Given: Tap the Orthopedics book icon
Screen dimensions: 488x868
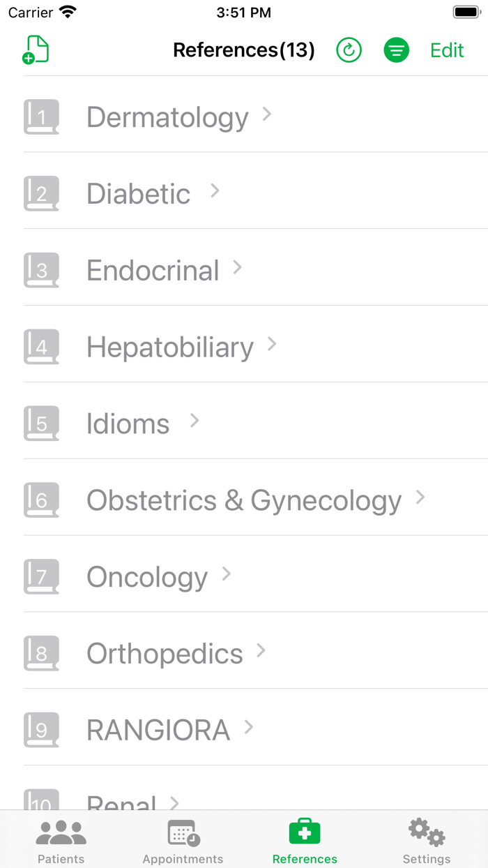Looking at the screenshot, I should point(41,653).
